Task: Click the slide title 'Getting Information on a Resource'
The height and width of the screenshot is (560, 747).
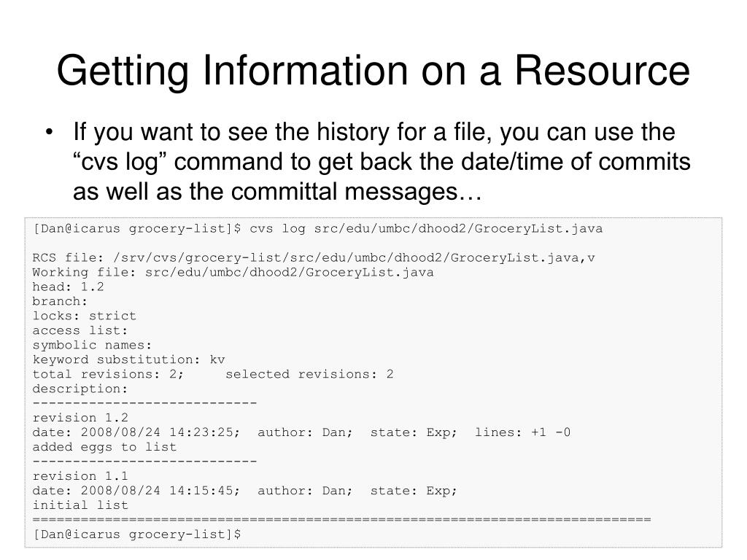Action: point(373,71)
